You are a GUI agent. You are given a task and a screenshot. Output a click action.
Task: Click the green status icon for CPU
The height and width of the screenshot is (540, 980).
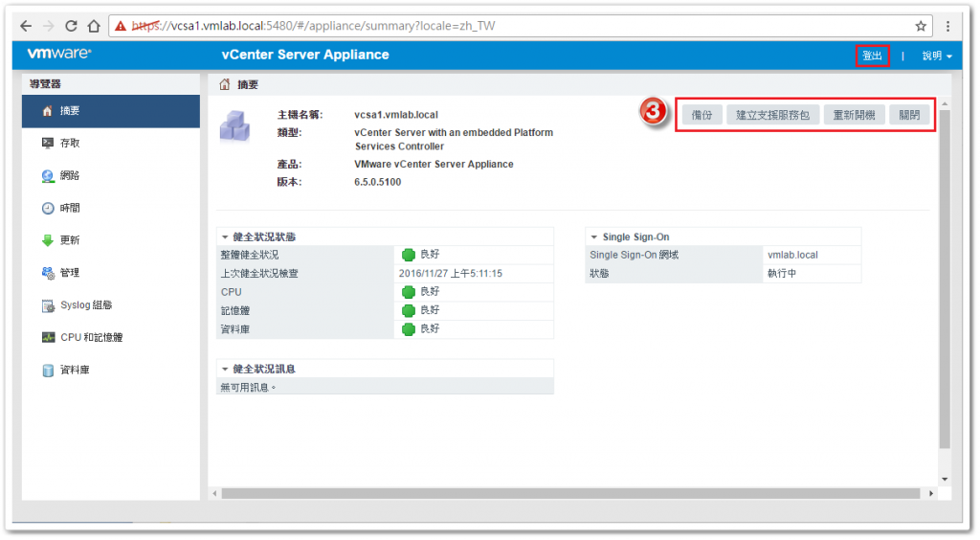tap(408, 292)
